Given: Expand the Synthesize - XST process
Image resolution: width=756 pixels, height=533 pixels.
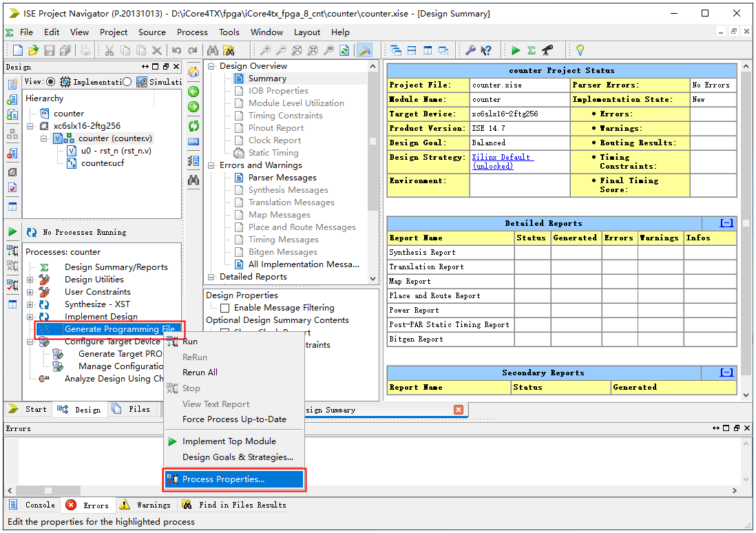Looking at the screenshot, I should tap(30, 304).
